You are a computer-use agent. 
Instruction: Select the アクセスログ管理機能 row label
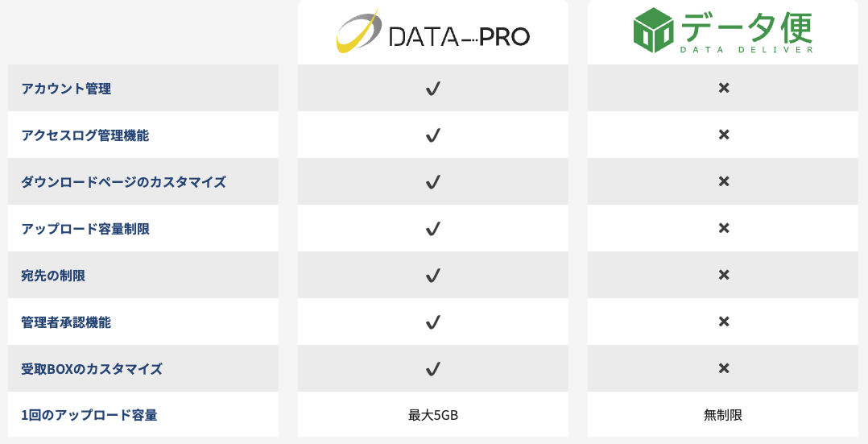coord(85,135)
